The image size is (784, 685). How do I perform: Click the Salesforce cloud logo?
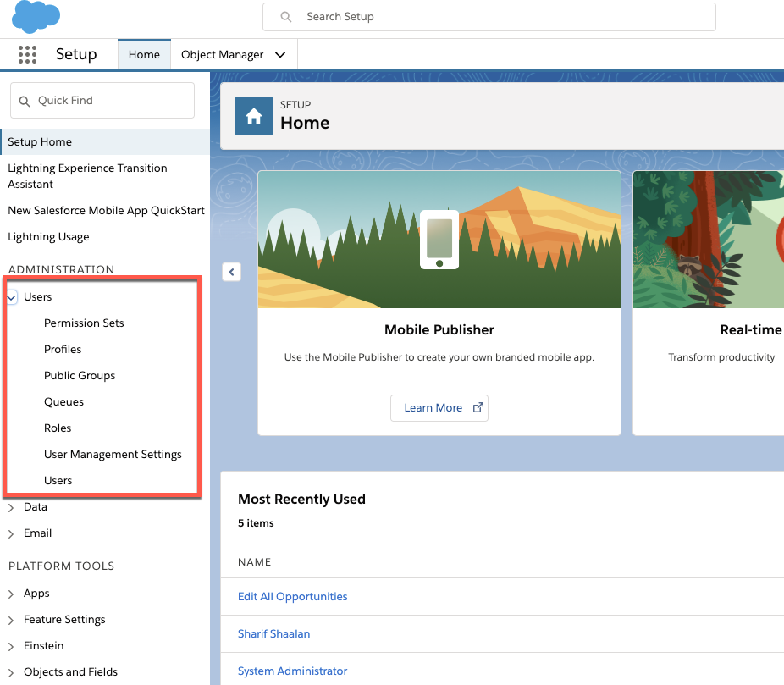tap(34, 16)
